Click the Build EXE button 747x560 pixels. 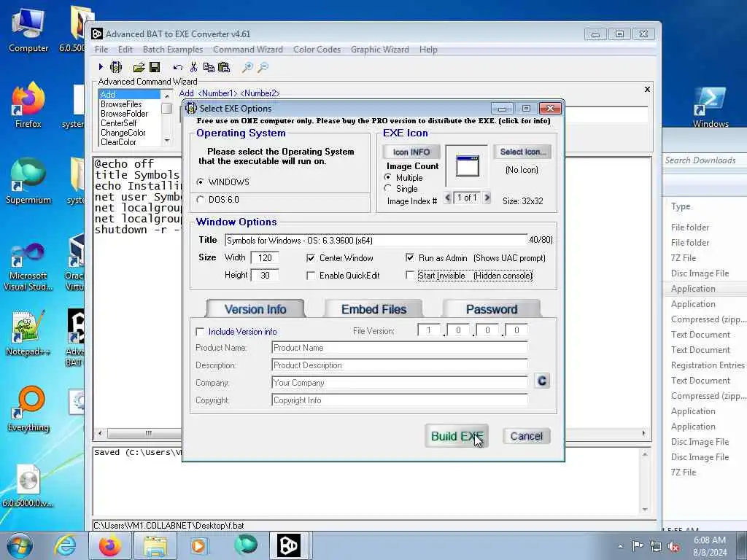(x=457, y=436)
